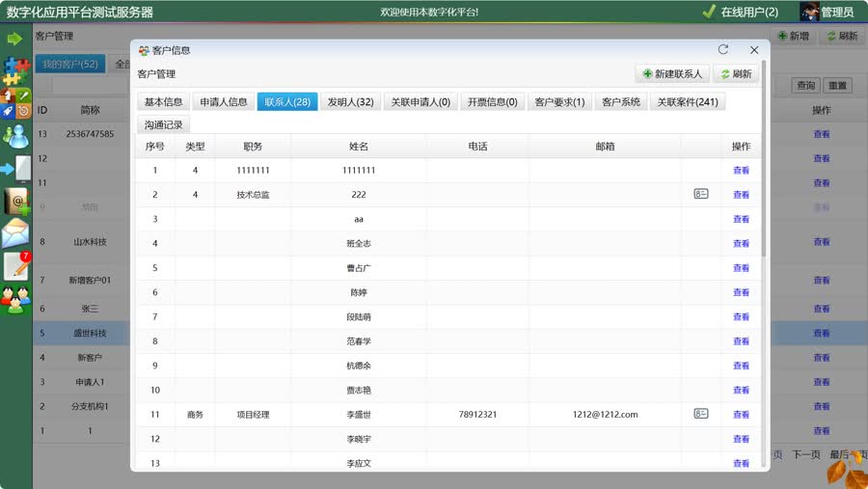
Task: Open the colorful puzzle pieces module icon
Action: point(15,69)
